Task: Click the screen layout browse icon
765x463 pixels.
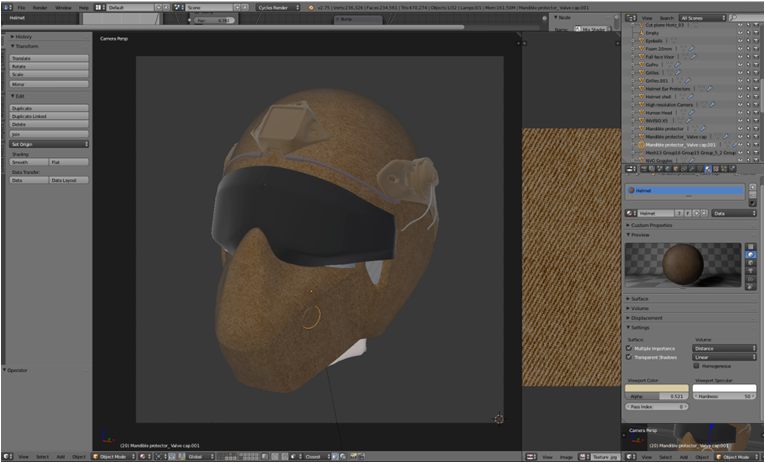Action: click(100, 7)
